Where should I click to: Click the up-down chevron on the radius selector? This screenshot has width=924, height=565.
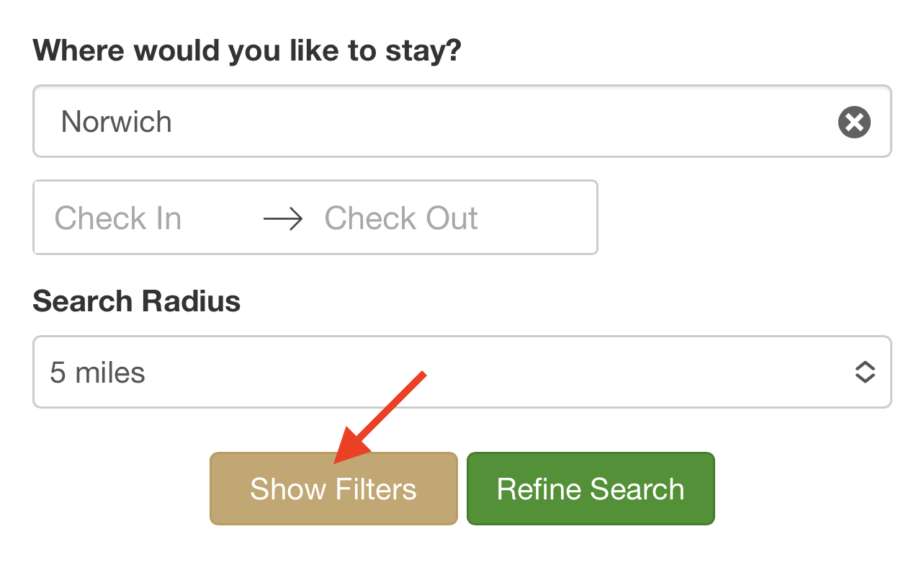[x=865, y=372]
